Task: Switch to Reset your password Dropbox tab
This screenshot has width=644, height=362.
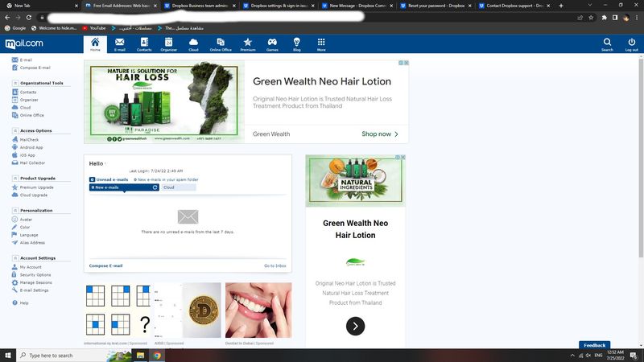Action: coord(436,6)
